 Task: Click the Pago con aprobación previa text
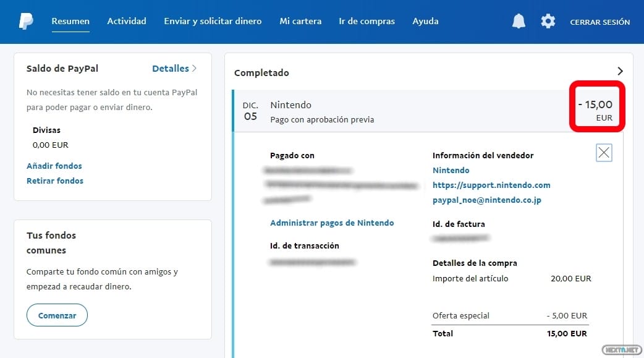322,119
